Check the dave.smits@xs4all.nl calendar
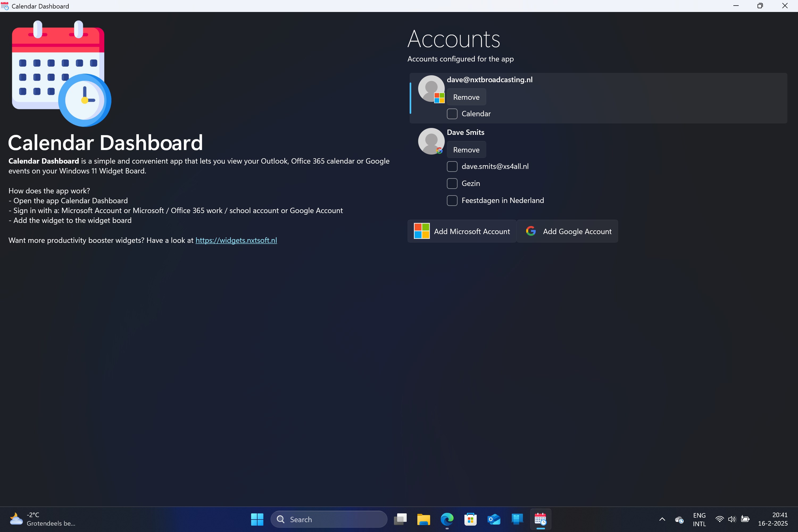Screen dimensions: 798x532 coord(452,167)
